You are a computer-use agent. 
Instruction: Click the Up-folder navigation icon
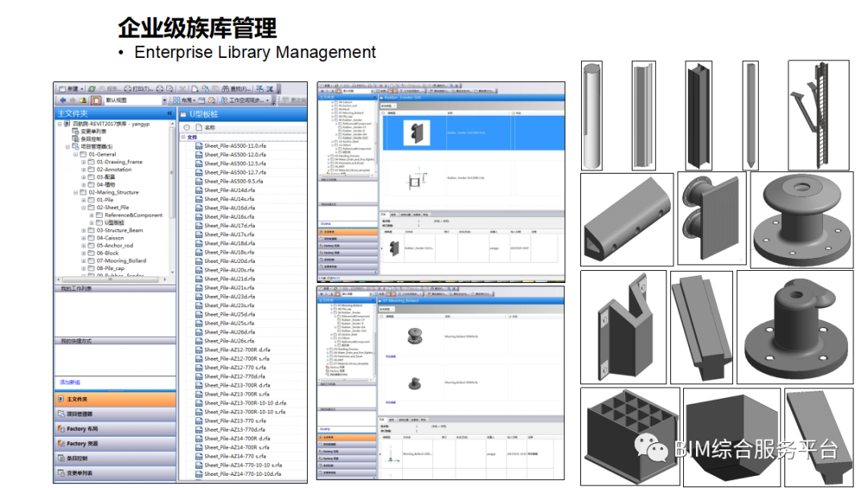pos(83,100)
